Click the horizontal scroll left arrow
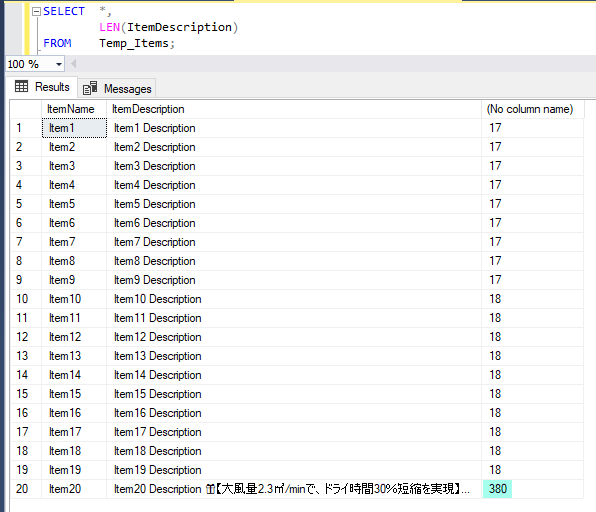The width and height of the screenshot is (596, 512). tap(74, 64)
